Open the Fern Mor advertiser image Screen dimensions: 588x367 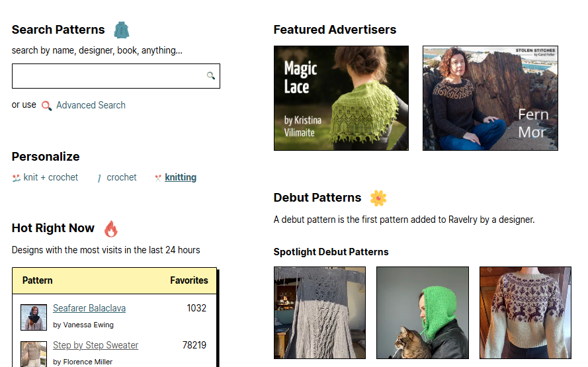(490, 98)
